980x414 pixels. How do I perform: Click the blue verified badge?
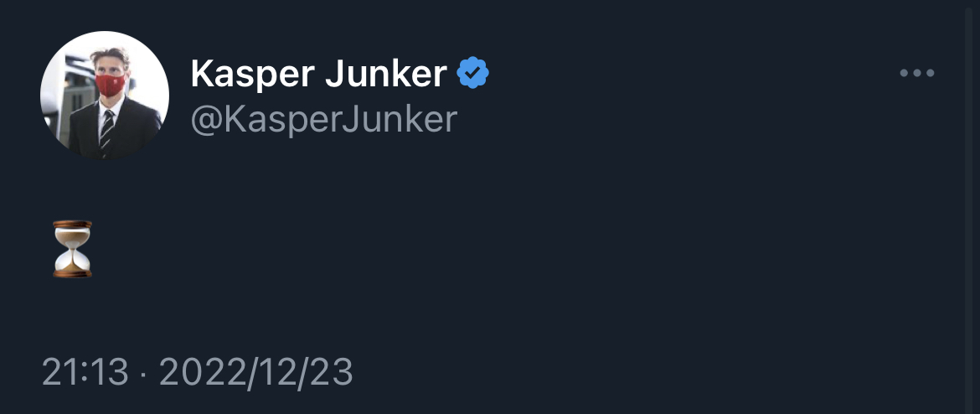pos(472,75)
